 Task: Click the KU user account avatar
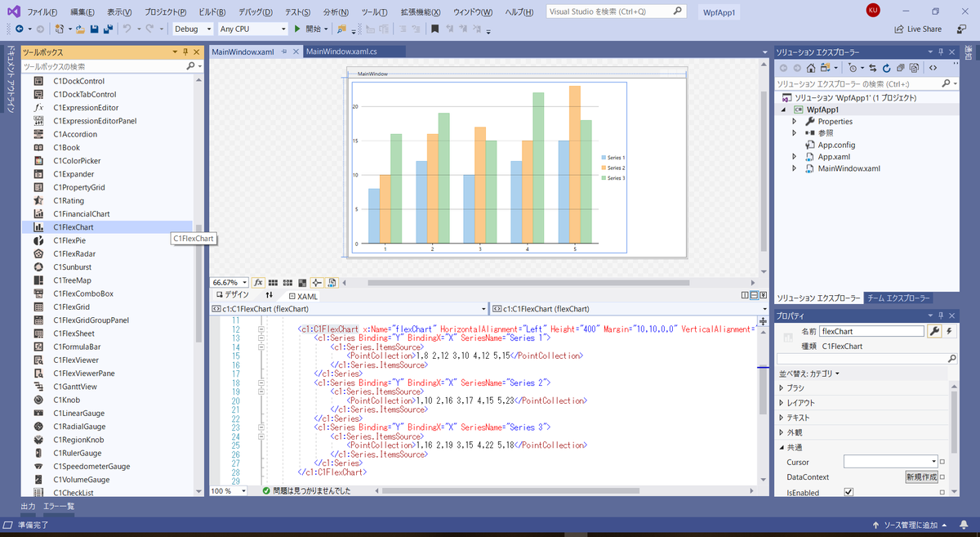click(872, 10)
